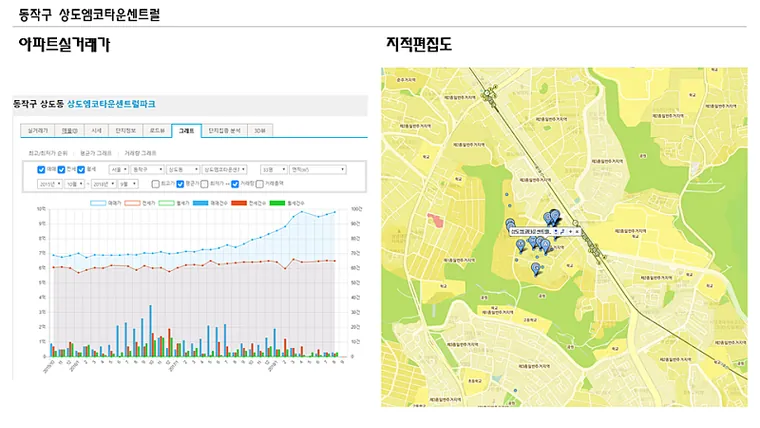Viewport: 760px width, 428px height.
Task: Enable the 최저가 checkbox
Action: click(x=205, y=184)
